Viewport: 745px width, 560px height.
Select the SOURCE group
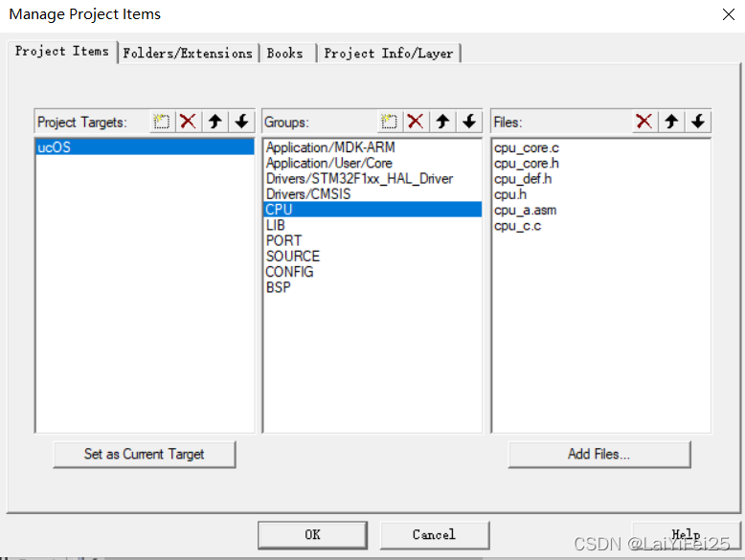[x=372, y=256]
